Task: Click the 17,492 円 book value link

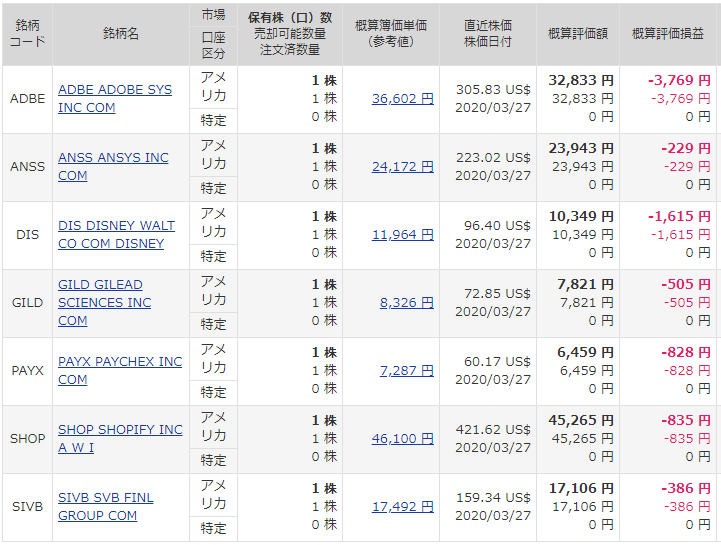Action: click(x=403, y=506)
